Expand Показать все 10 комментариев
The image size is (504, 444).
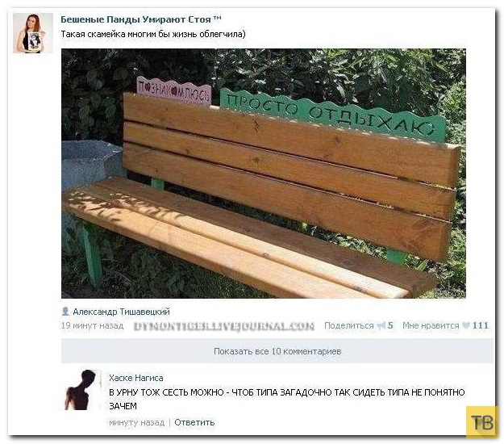pyautogui.click(x=277, y=351)
